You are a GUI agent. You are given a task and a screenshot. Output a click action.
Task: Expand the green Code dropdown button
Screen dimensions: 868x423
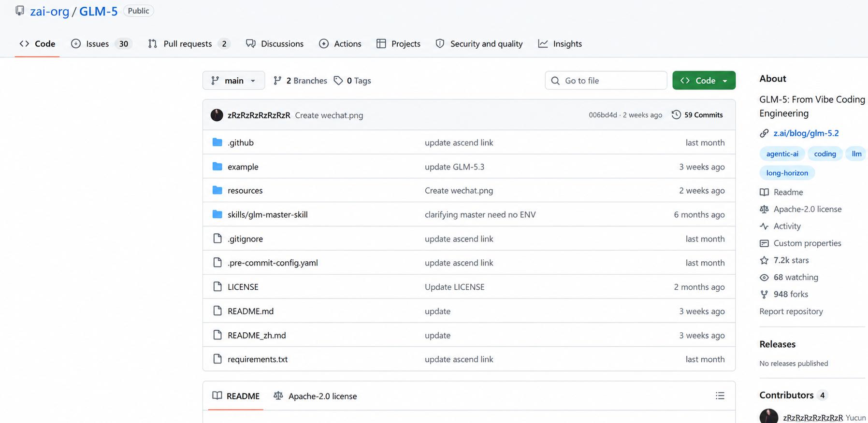(x=704, y=81)
